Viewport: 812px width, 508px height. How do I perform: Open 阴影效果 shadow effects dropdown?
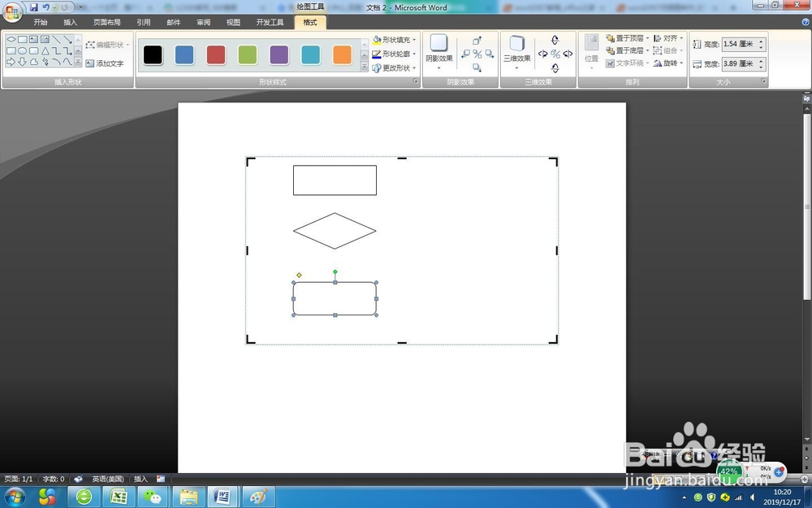coord(439,52)
